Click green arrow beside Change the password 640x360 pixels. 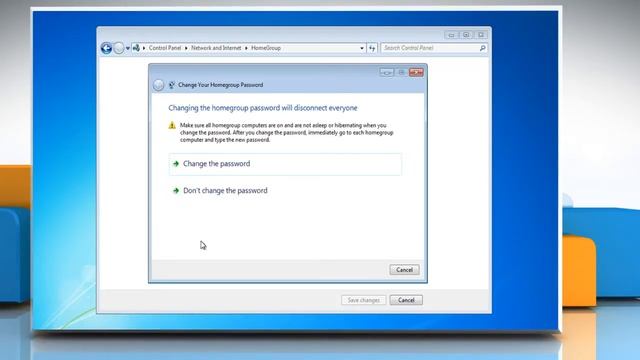176,164
